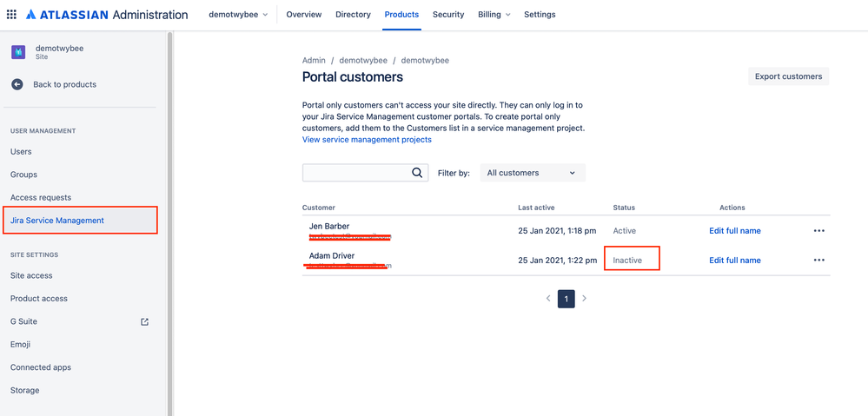868x416 pixels.
Task: Click the Export customers button
Action: point(788,76)
